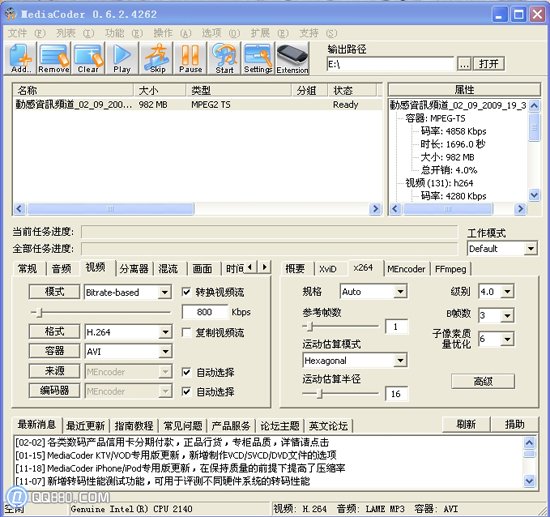This screenshot has width=550, height=517.
Task: Open the 论坛主题 tab
Action: pyautogui.click(x=280, y=426)
